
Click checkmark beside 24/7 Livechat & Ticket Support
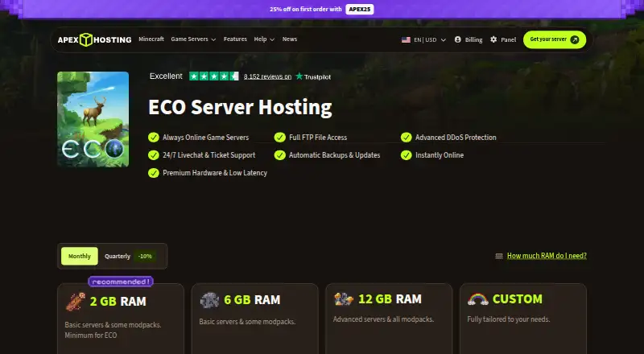154,154
